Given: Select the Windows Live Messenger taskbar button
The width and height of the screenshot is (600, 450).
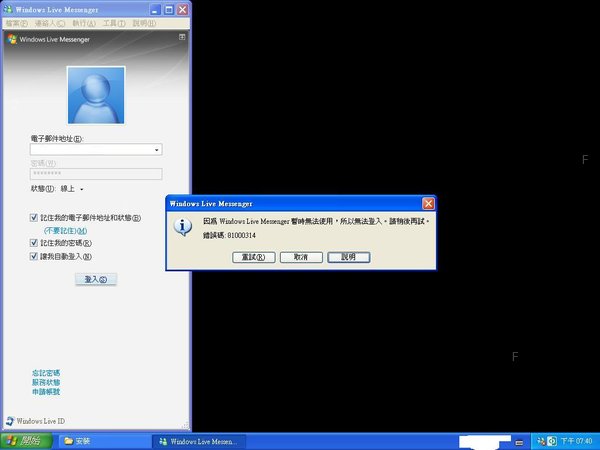Looking at the screenshot, I should (199, 441).
